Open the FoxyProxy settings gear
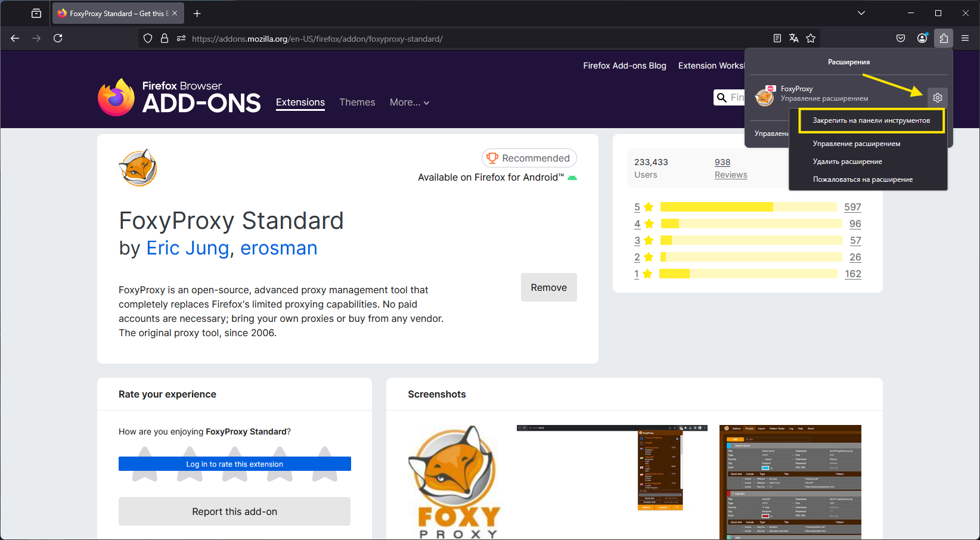The height and width of the screenshot is (540, 980). [938, 98]
